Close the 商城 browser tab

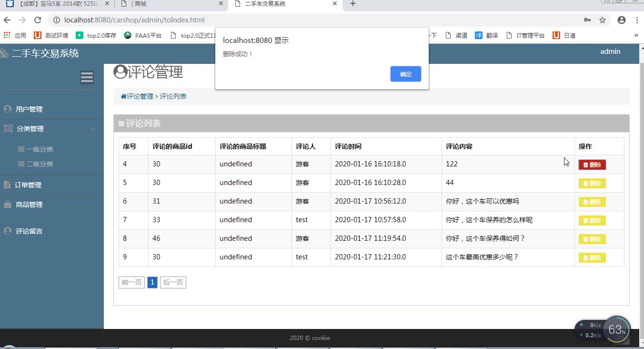point(221,4)
